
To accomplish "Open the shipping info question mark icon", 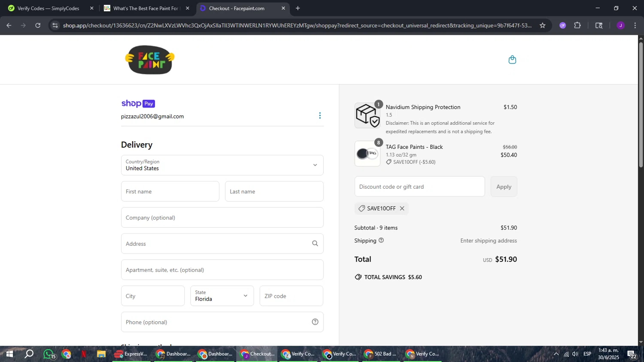I will pyautogui.click(x=381, y=241).
